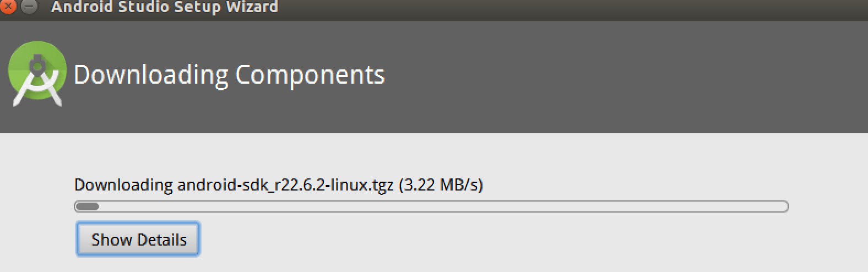Click the Android Studio logo icon

pyautogui.click(x=37, y=72)
